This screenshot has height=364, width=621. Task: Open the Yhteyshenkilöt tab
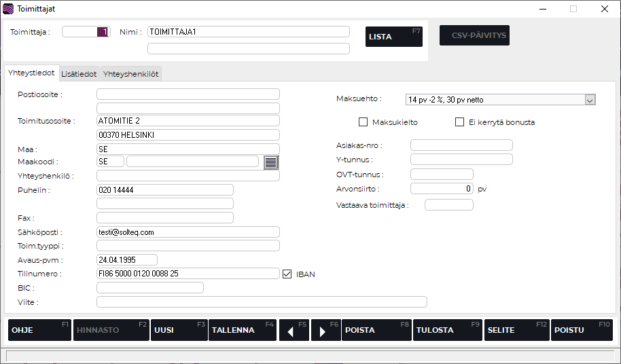[130, 74]
